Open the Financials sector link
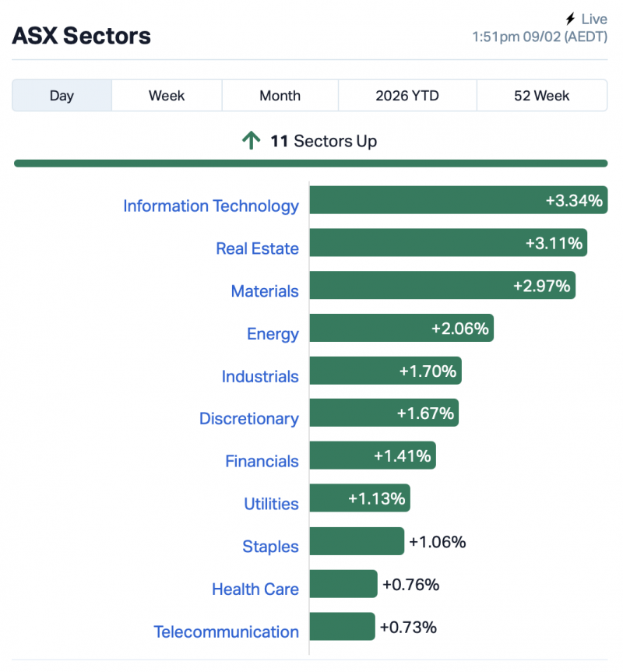The image size is (623, 672). pyautogui.click(x=262, y=462)
